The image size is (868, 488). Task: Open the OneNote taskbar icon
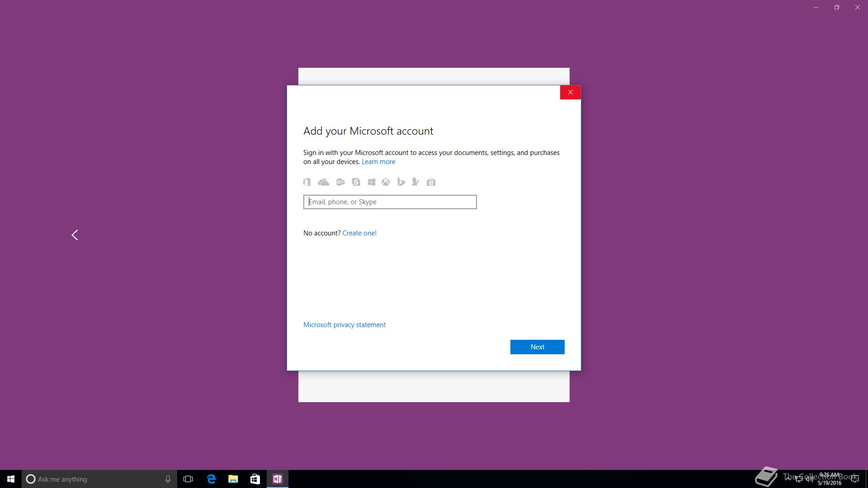pyautogui.click(x=278, y=479)
